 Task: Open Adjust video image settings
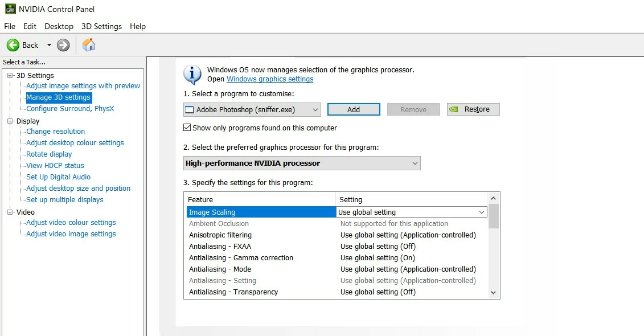[x=71, y=233]
